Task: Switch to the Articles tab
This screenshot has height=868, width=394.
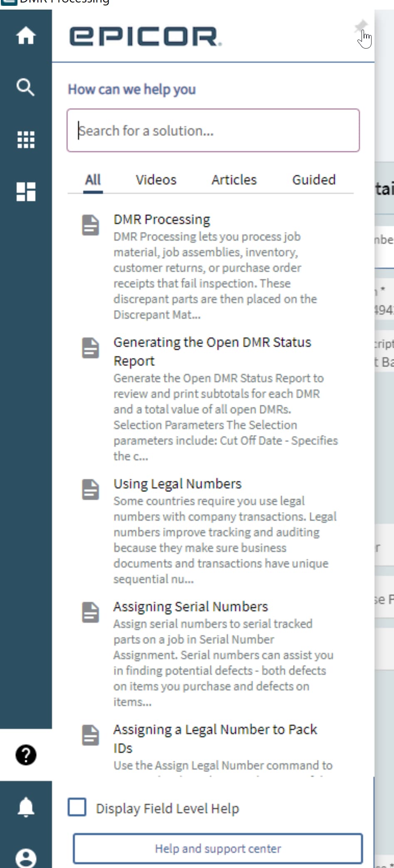Action: (234, 180)
